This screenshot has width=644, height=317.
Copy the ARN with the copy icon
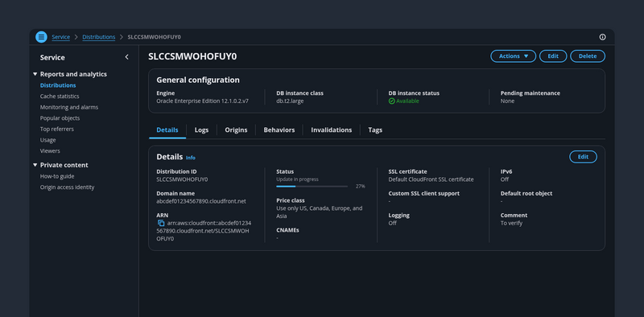click(x=161, y=223)
